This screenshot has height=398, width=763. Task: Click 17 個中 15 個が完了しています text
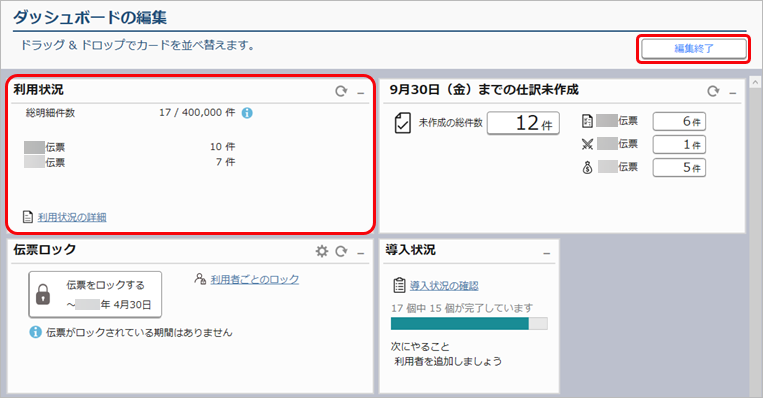coord(462,308)
